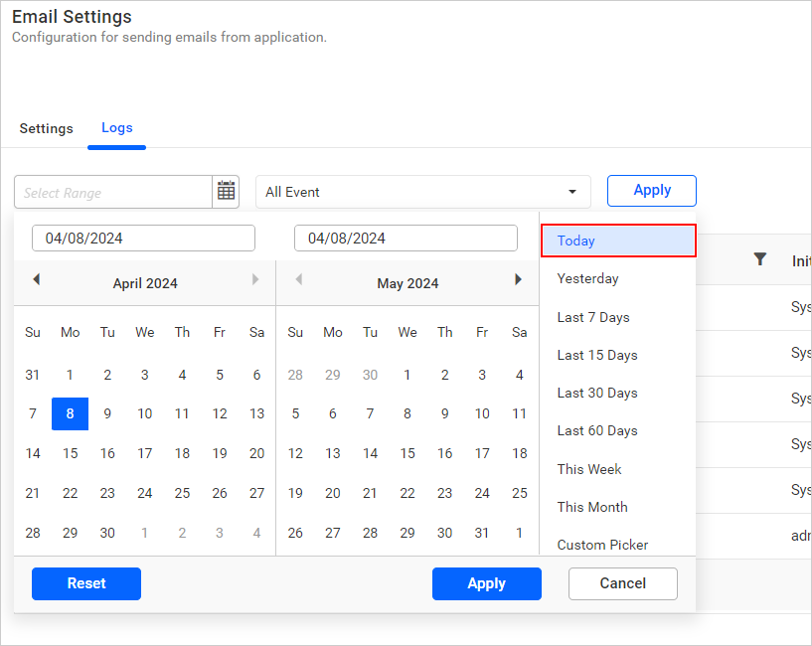Click the Reset button
Viewport: 812px width, 646px height.
click(x=85, y=583)
